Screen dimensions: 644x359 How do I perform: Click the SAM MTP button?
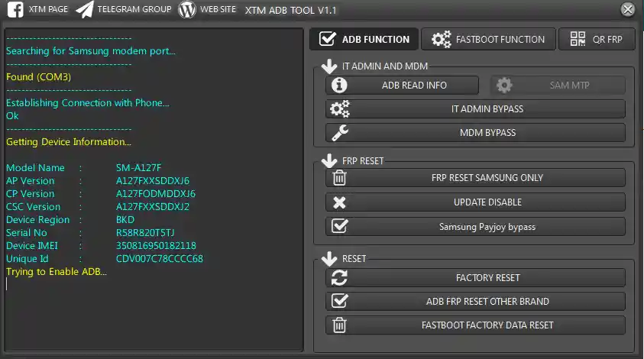click(x=558, y=85)
